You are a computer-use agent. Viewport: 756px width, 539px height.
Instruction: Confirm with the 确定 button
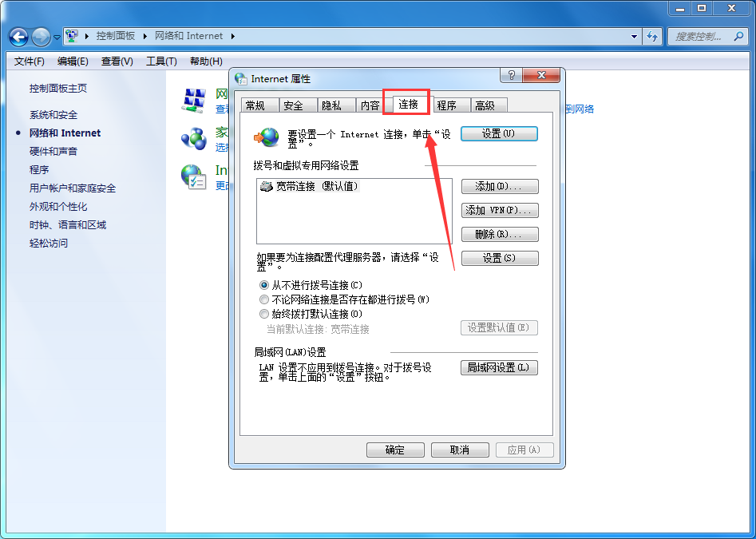coord(395,450)
